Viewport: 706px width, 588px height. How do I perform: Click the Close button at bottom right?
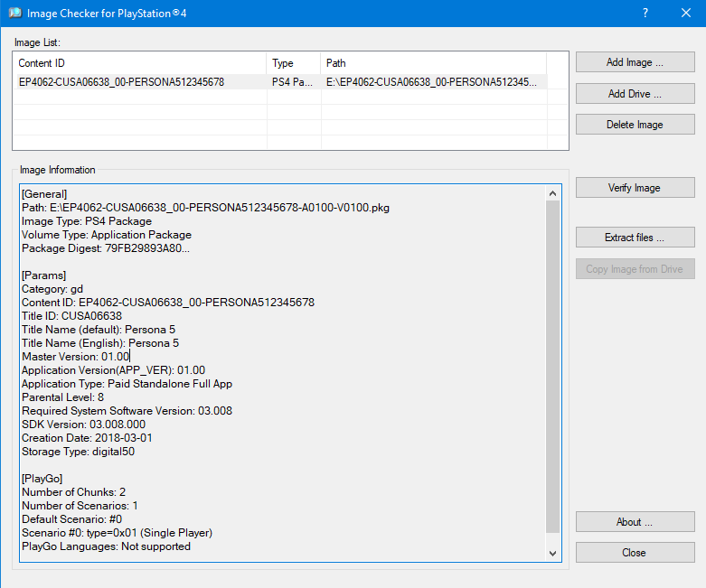(x=635, y=553)
